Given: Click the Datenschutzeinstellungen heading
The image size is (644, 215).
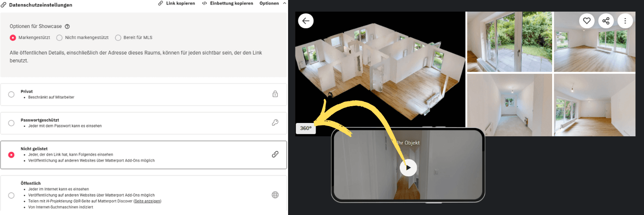Looking at the screenshot, I should [x=40, y=5].
